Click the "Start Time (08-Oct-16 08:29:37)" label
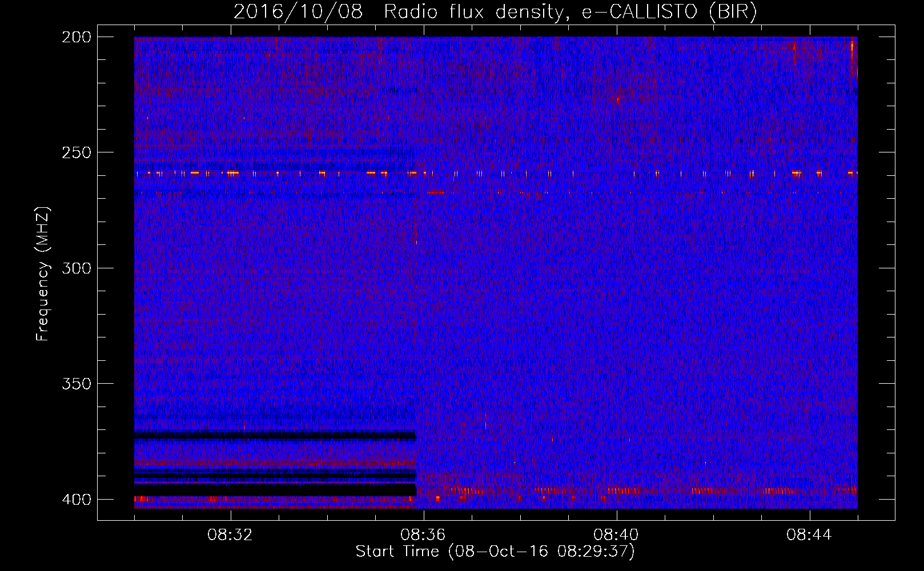This screenshot has width=924, height=571. [x=495, y=552]
